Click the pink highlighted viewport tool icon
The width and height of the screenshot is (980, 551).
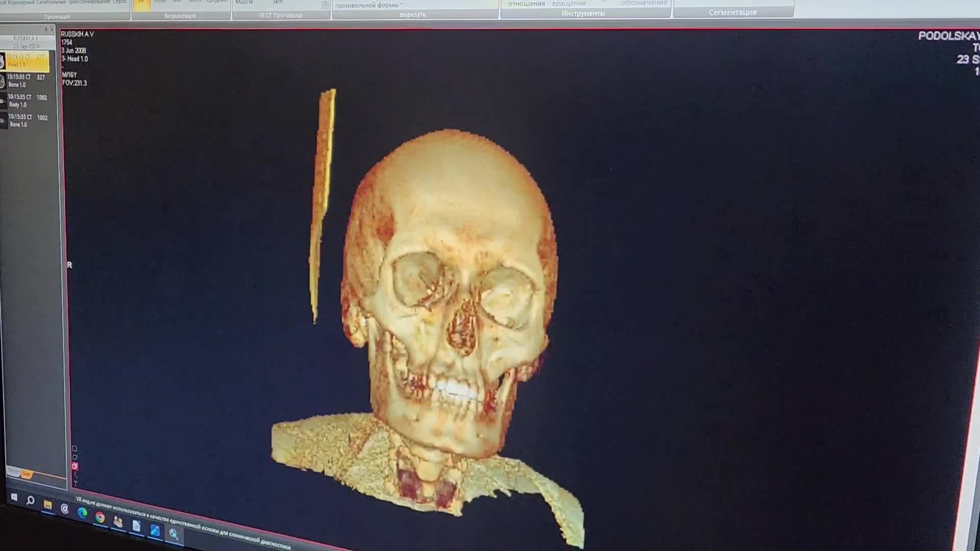[75, 466]
